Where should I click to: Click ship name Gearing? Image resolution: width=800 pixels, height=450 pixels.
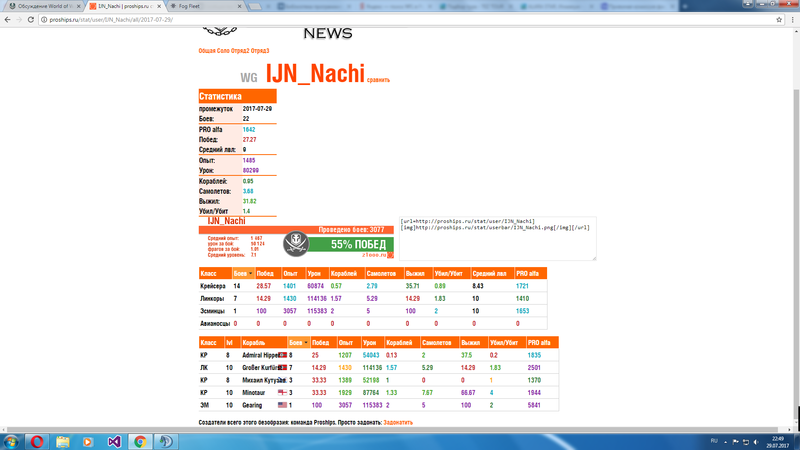coord(252,405)
